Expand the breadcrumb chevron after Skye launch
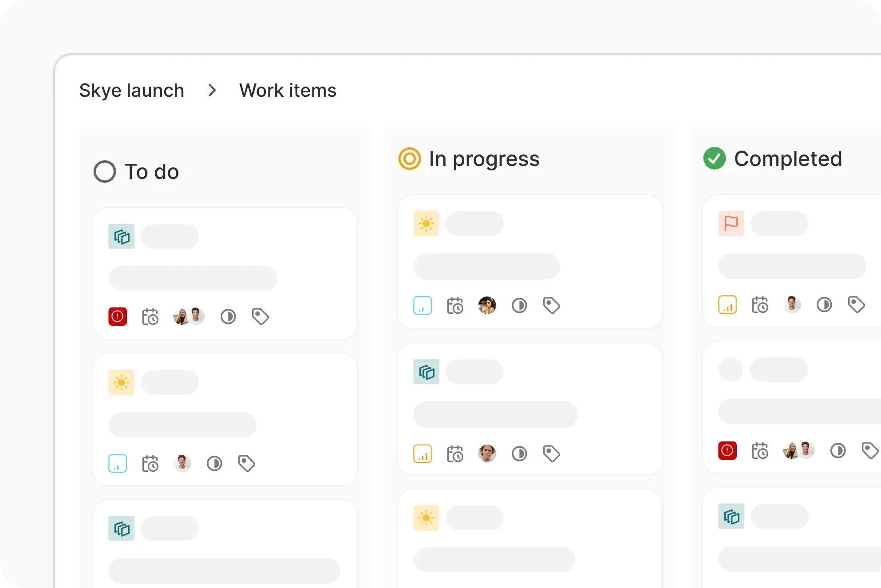Screen dimensions: 881x588 coord(212,91)
